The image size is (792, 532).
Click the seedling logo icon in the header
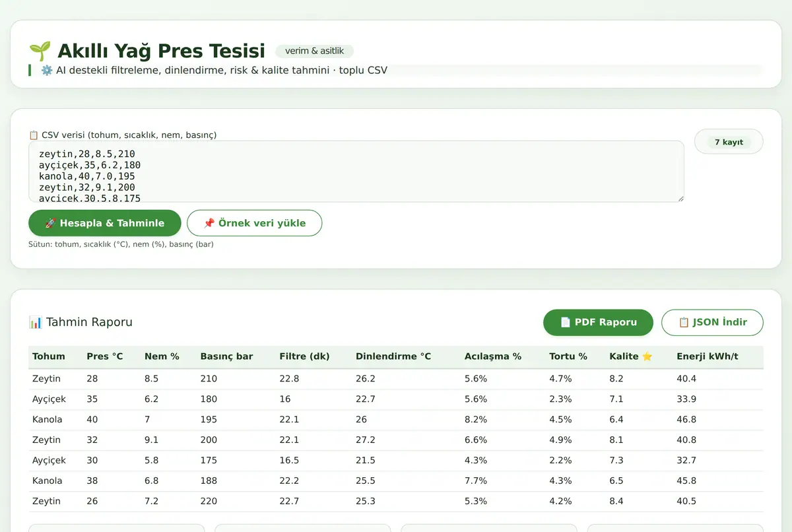point(40,51)
